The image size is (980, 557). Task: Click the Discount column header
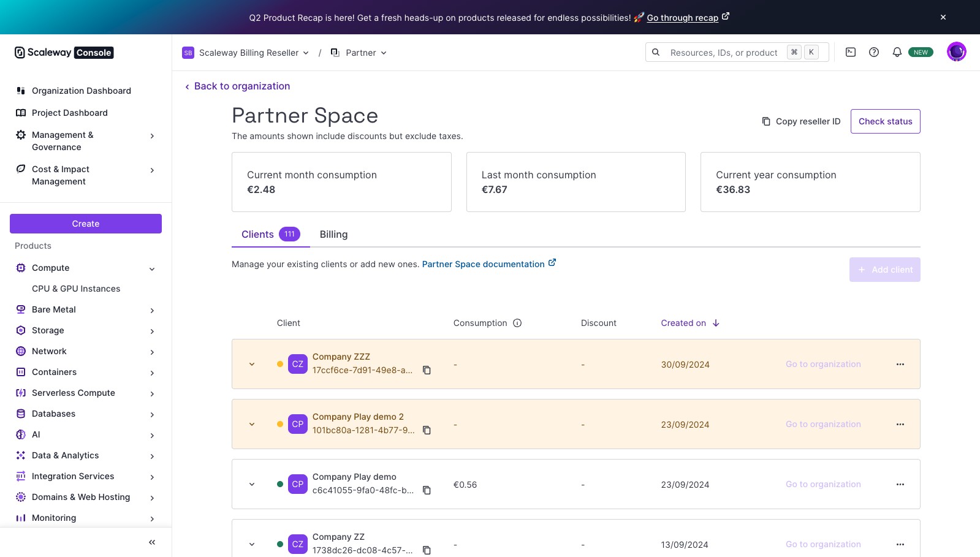(599, 323)
